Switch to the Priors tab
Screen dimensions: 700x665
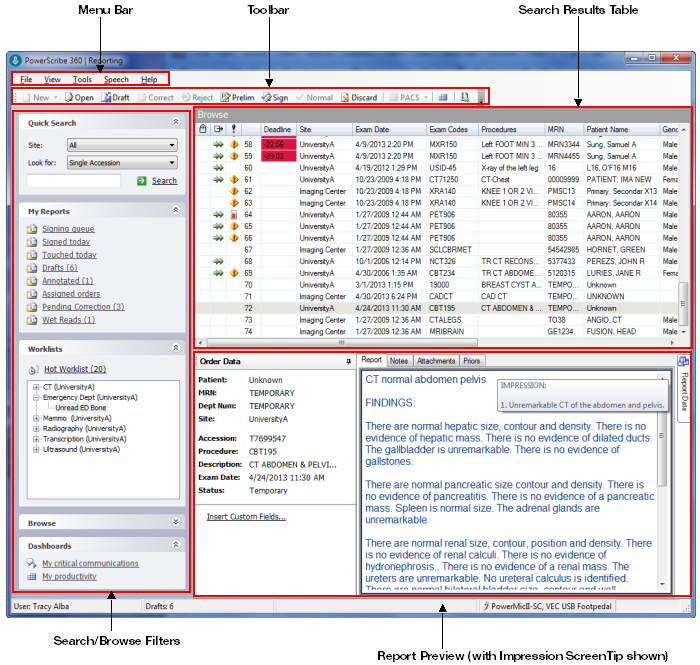(x=471, y=361)
